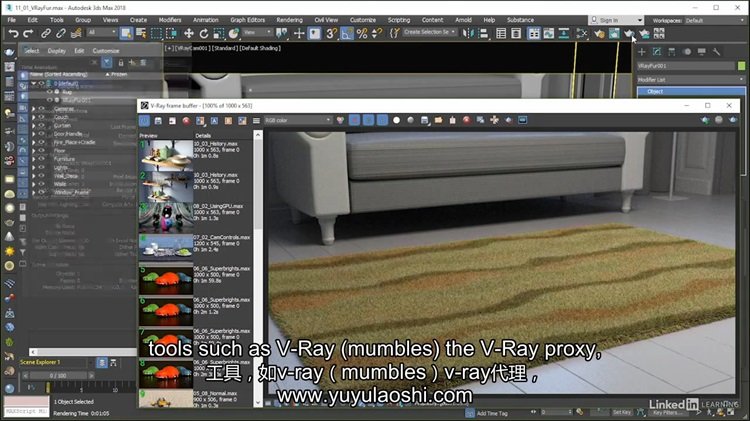Viewport: 750px width, 421px height.
Task: Open the Sign In dropdown
Action: [x=616, y=20]
